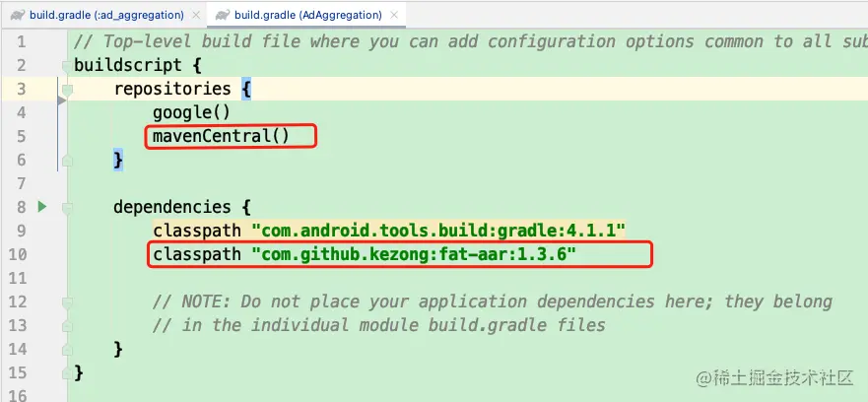The image size is (868, 402).
Task: Click the 'classpath' keyword on line 9
Action: click(x=197, y=231)
